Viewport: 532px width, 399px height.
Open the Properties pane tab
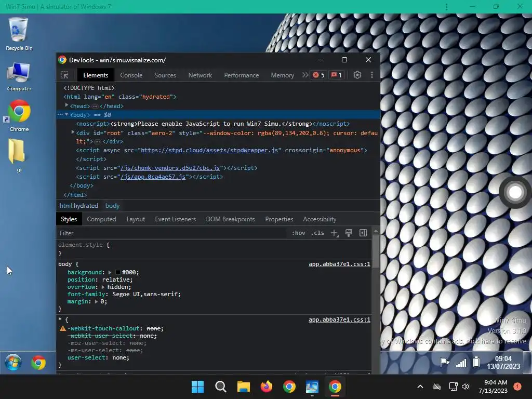point(279,219)
